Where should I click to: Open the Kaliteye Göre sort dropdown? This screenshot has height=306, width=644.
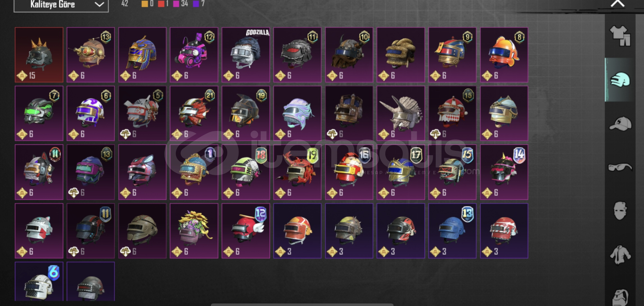pyautogui.click(x=61, y=5)
